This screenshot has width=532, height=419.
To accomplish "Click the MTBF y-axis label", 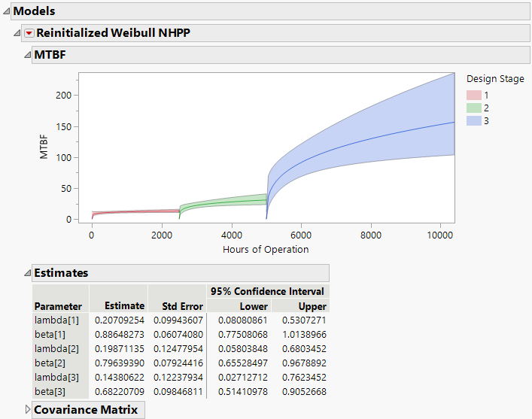I will pos(44,147).
